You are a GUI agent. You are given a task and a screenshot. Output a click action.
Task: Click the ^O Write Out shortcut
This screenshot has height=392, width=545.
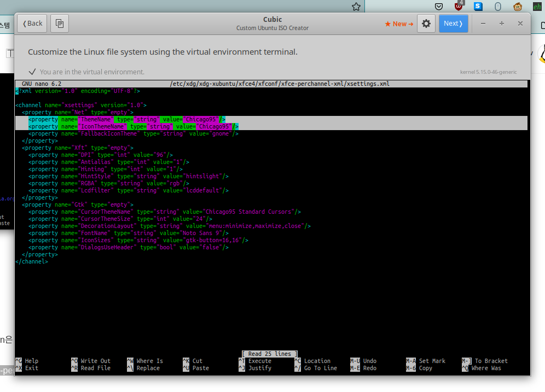[x=91, y=361]
